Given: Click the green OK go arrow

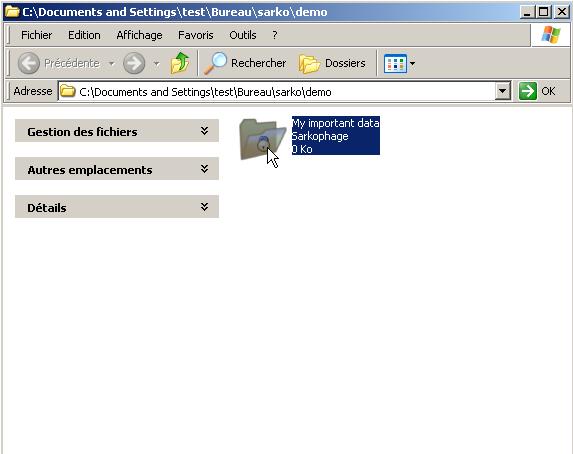Looking at the screenshot, I should pyautogui.click(x=527, y=91).
